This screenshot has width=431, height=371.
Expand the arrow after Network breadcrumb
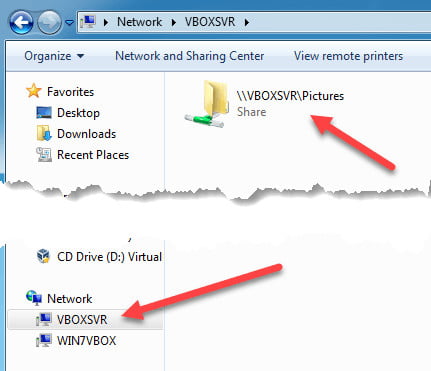point(174,22)
